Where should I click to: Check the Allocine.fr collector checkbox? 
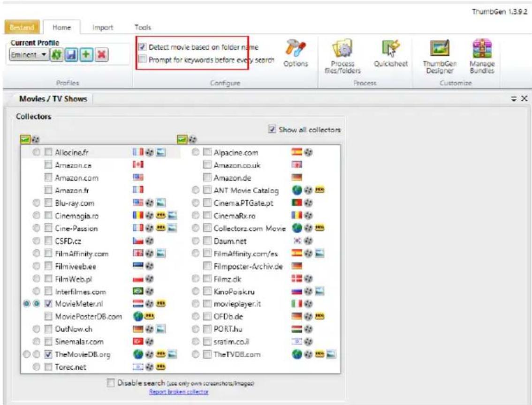pyautogui.click(x=48, y=152)
